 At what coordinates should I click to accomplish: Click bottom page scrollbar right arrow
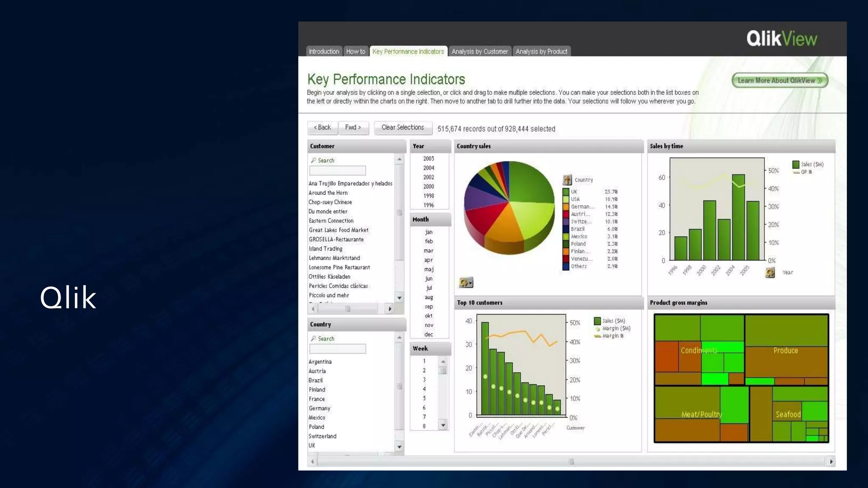click(x=831, y=461)
